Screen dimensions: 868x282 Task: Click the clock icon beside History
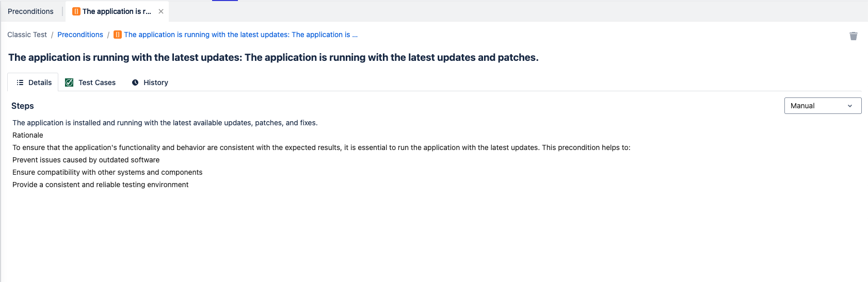point(135,82)
